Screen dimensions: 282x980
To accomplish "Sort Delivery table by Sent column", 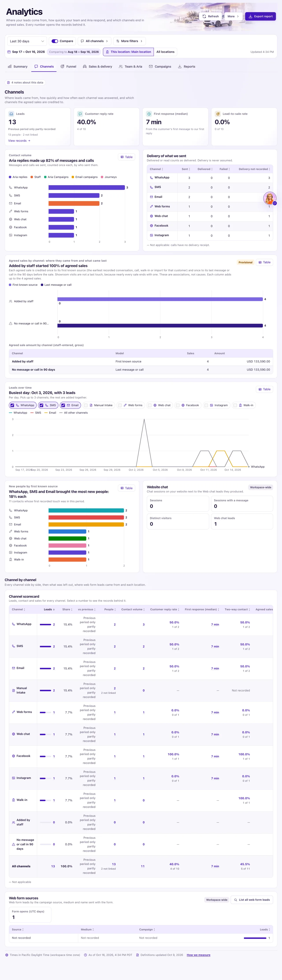I will [186, 169].
